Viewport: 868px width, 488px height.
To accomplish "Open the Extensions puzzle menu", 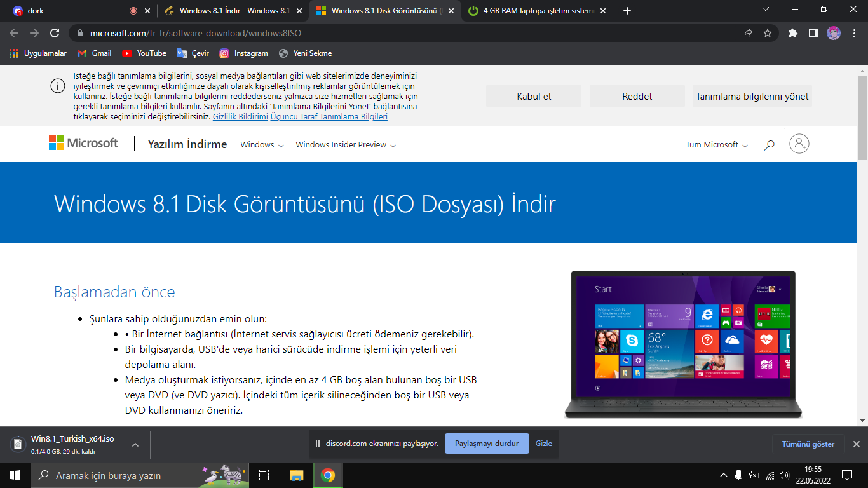I will pyautogui.click(x=792, y=33).
